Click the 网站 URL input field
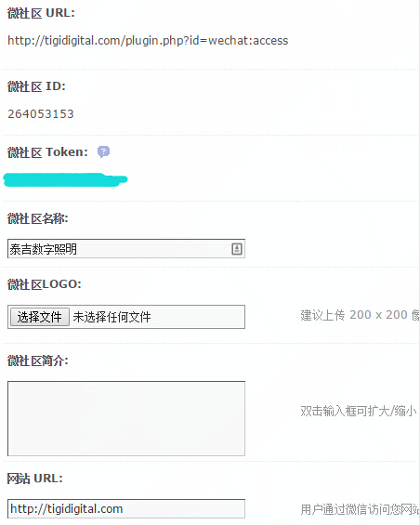The width and height of the screenshot is (420, 525). coord(126,509)
